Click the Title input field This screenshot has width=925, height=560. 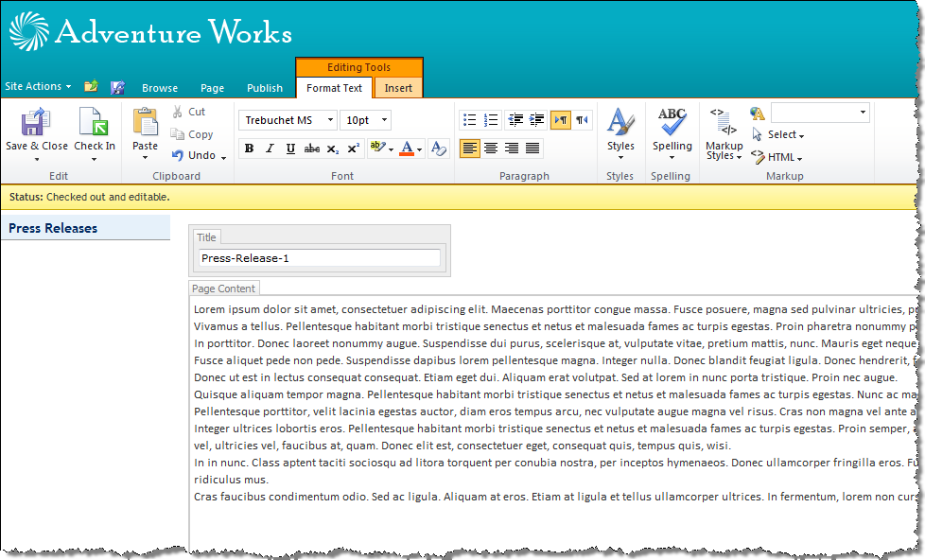(320, 258)
